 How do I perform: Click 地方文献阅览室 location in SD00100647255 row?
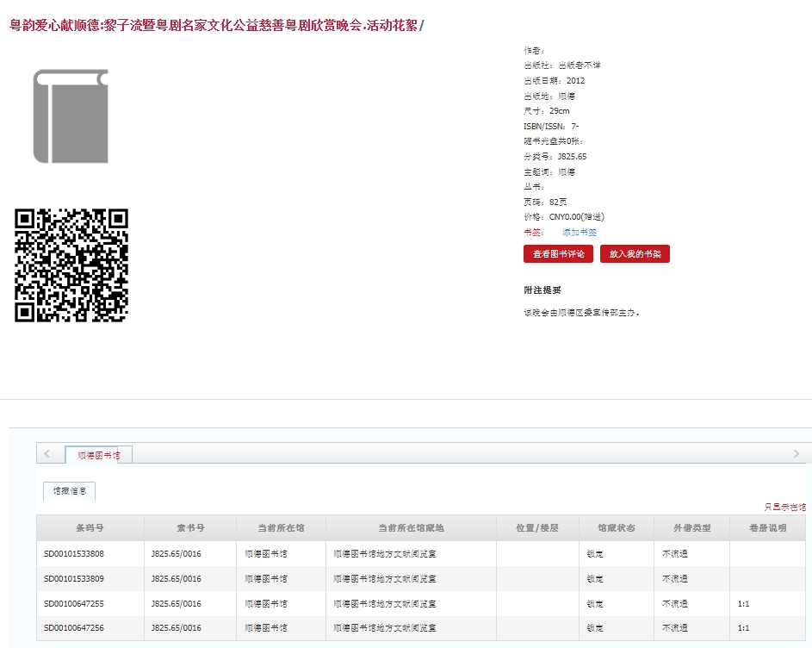(385, 603)
